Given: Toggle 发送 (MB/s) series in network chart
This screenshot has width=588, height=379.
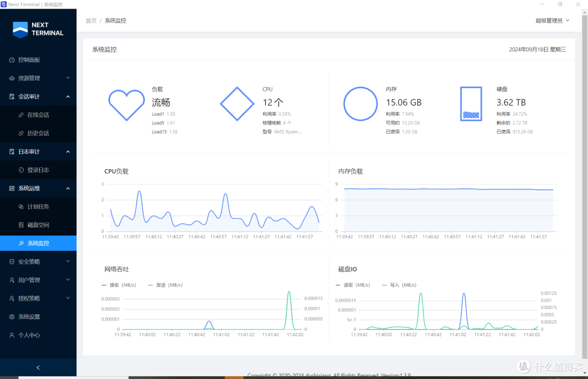Looking at the screenshot, I should [166, 285].
